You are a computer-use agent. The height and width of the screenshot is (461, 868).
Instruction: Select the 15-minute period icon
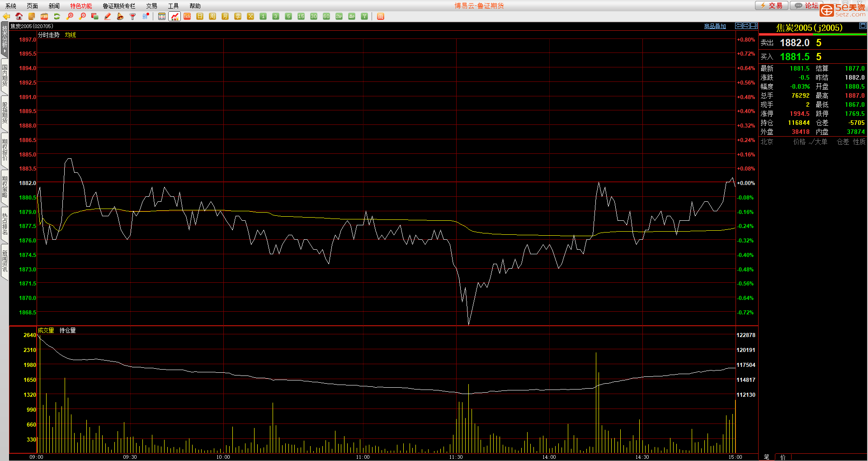(301, 16)
